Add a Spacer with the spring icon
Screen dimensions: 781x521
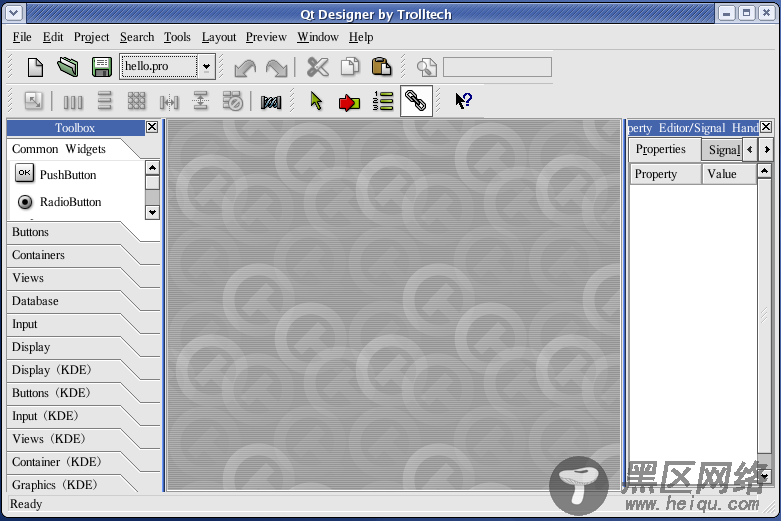tap(271, 102)
